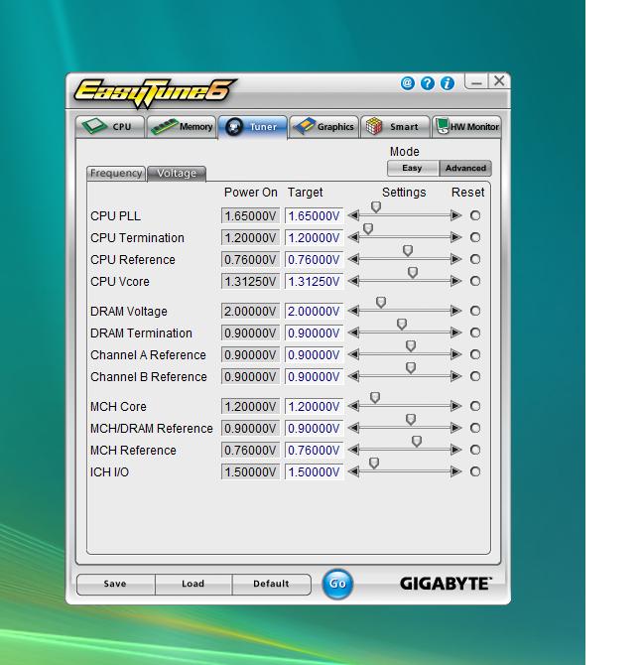Image resolution: width=644 pixels, height=665 pixels.
Task: Click the ICH I/O slider thumb
Action: pyautogui.click(x=374, y=464)
